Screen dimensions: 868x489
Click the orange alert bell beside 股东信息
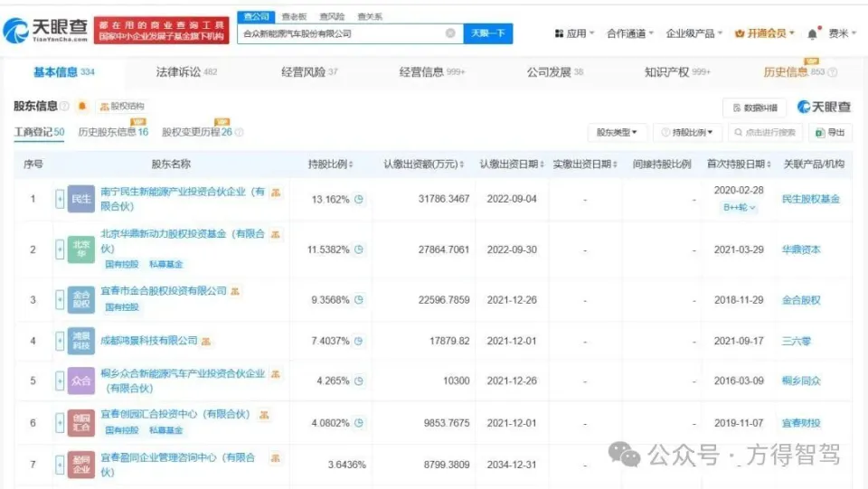click(x=82, y=106)
